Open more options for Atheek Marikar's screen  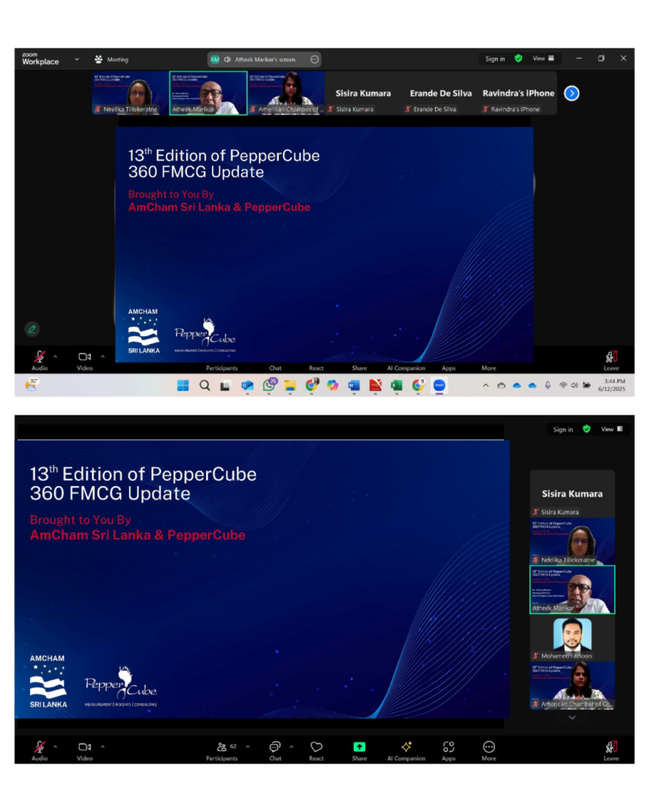click(314, 59)
